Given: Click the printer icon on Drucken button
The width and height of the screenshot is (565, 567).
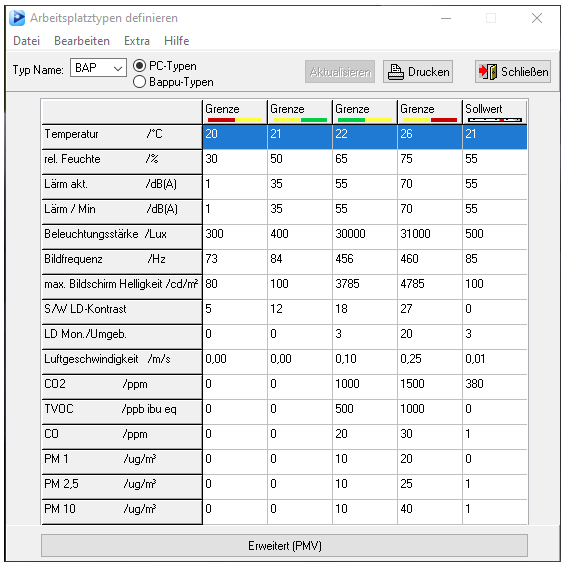Looking at the screenshot, I should coord(395,72).
